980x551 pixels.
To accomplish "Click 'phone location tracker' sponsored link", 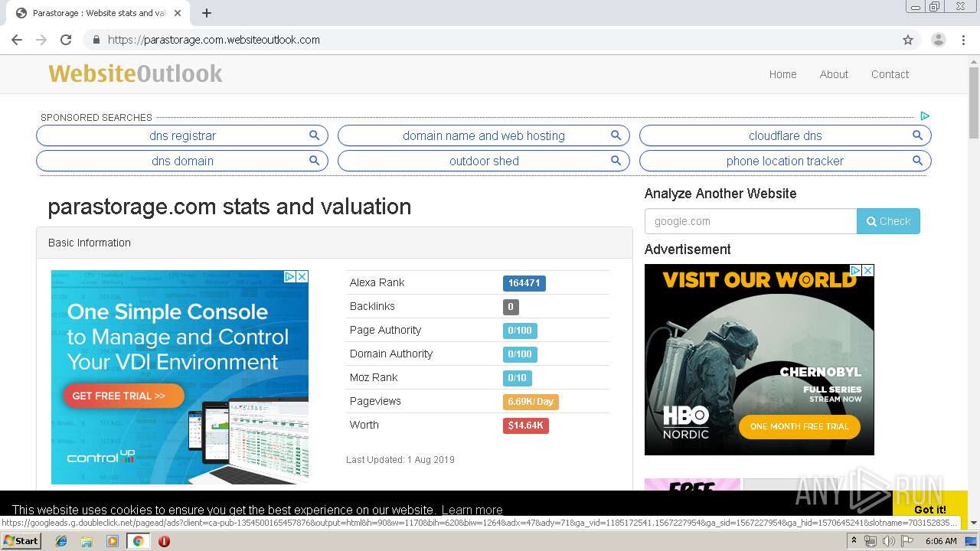I will click(785, 161).
